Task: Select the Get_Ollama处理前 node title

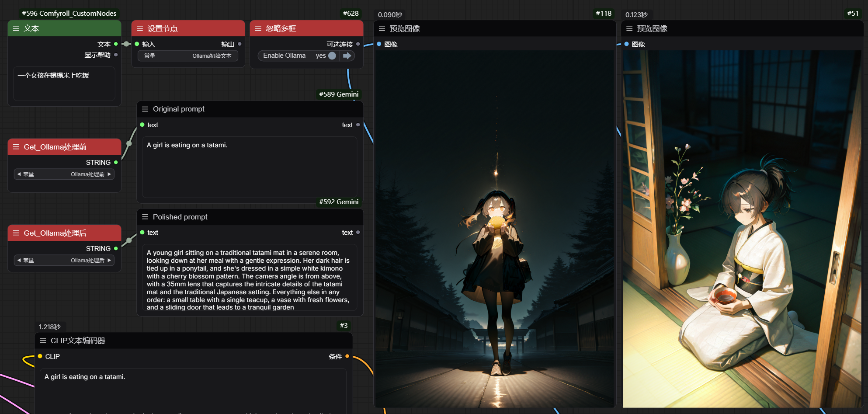Action: click(x=55, y=147)
